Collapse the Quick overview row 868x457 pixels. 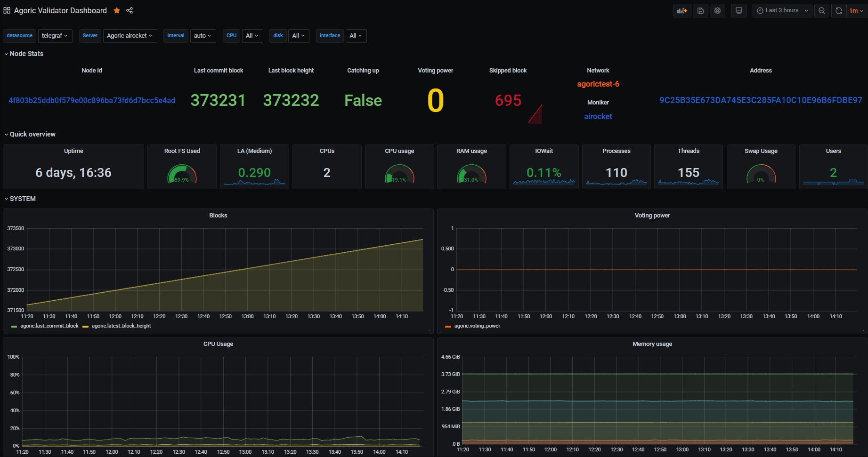point(30,134)
